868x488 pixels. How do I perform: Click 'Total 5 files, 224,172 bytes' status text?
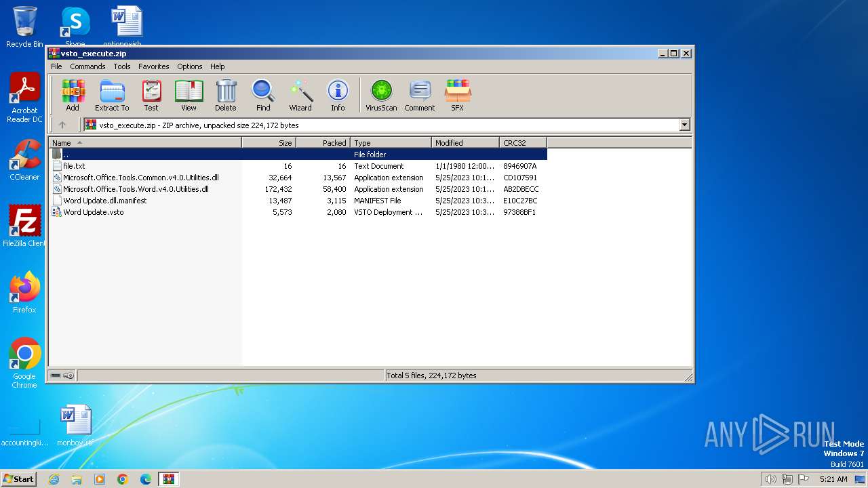pyautogui.click(x=431, y=375)
